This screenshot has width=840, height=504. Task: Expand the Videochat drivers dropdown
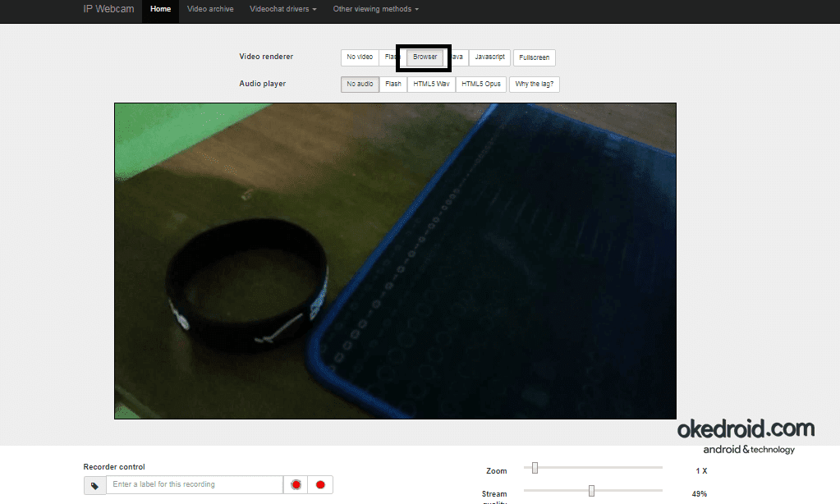282,9
